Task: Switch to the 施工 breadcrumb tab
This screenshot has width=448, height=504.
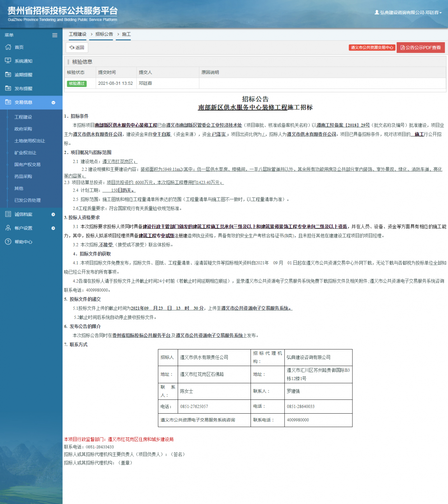Action: [x=126, y=34]
